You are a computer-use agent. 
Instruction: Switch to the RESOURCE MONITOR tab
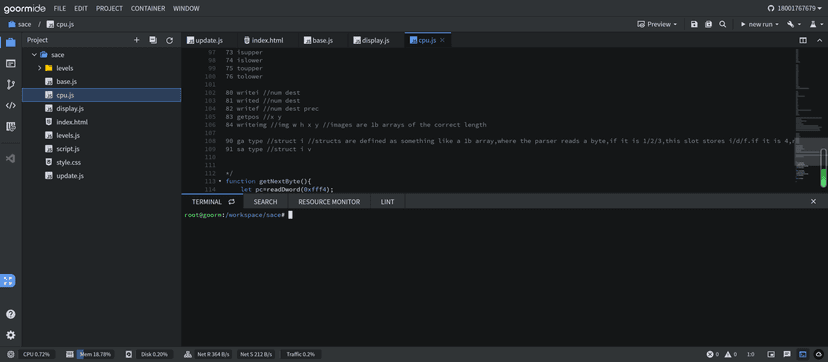tap(329, 202)
